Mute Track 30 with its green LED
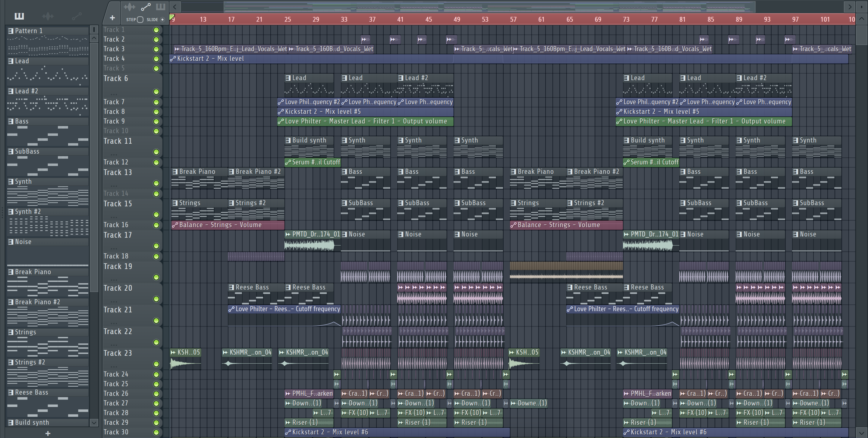 coord(156,432)
